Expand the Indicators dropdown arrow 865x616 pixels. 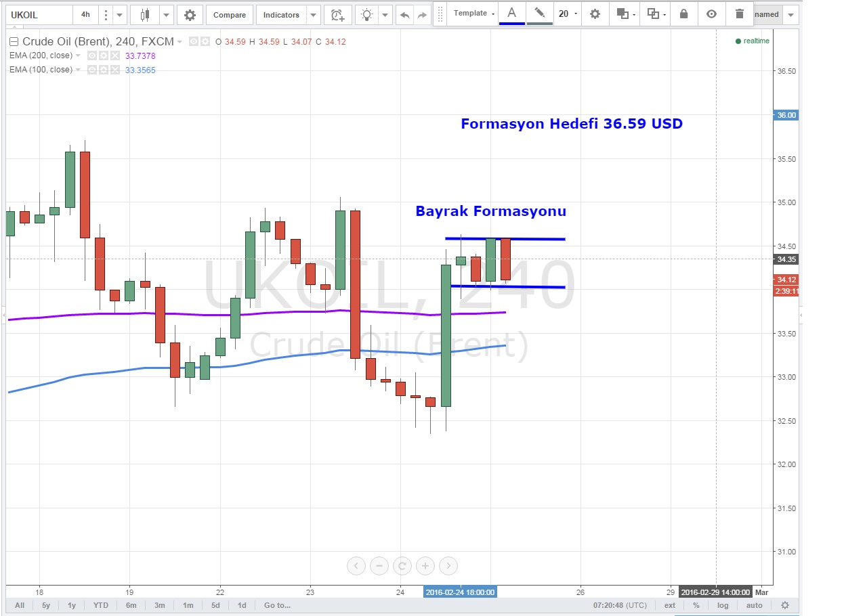click(313, 15)
